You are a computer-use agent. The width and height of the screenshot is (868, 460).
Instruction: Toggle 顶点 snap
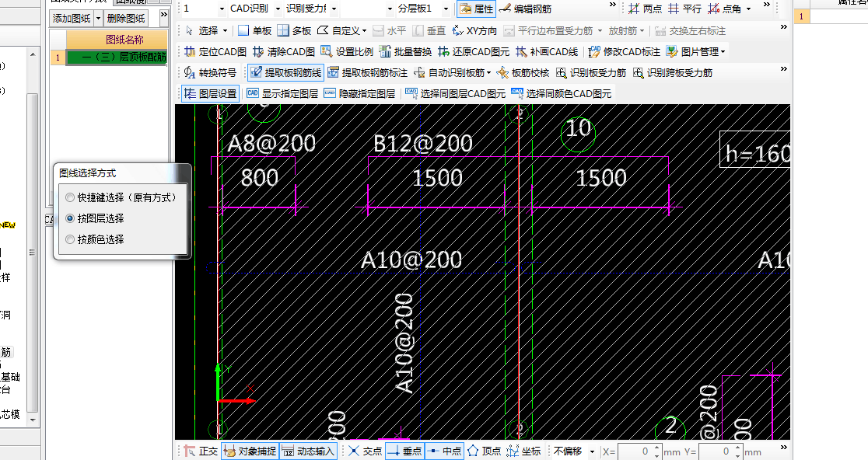pyautogui.click(x=485, y=451)
